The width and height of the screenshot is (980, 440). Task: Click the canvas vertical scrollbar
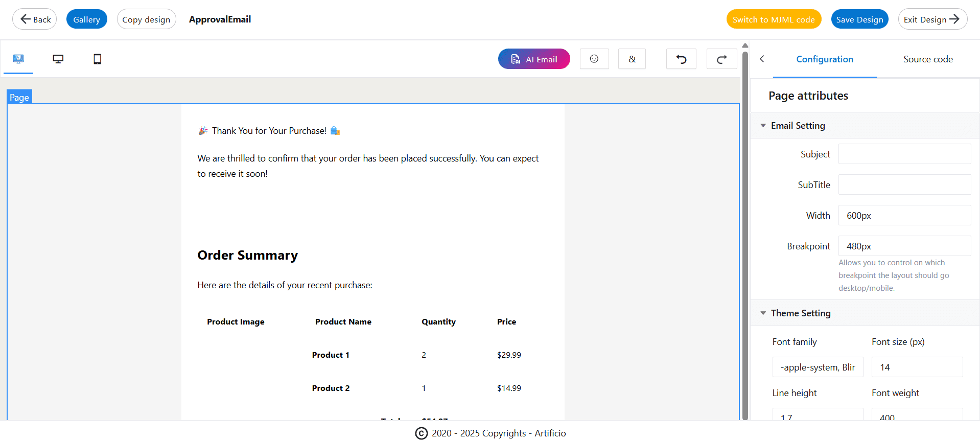[x=745, y=230]
